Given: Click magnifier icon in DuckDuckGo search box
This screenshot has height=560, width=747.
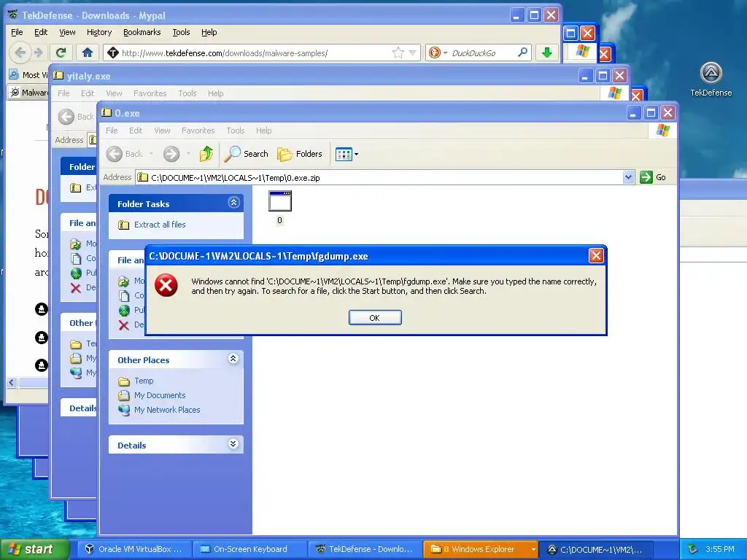Looking at the screenshot, I should (522, 52).
